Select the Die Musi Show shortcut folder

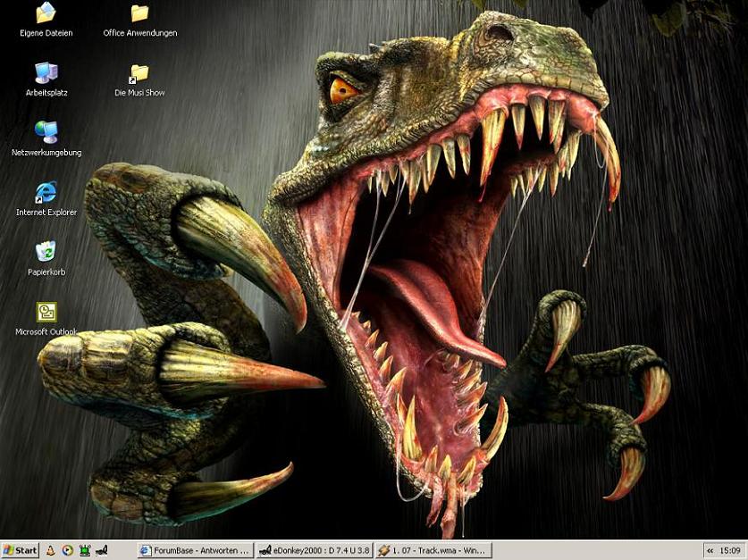coord(139,79)
